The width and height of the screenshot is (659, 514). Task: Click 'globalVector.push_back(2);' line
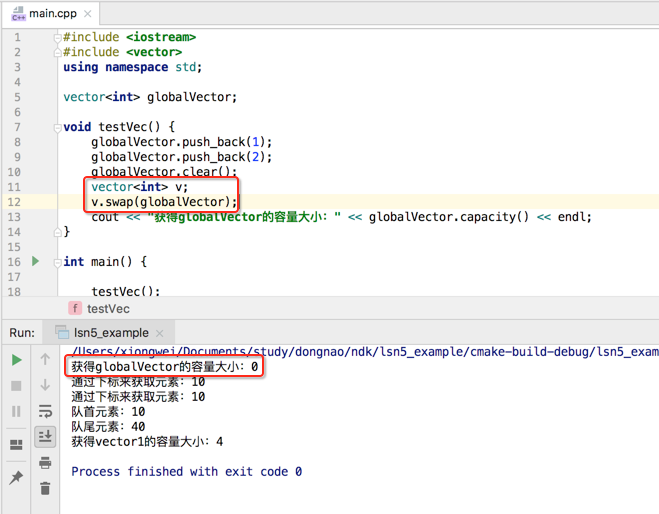[x=182, y=157]
